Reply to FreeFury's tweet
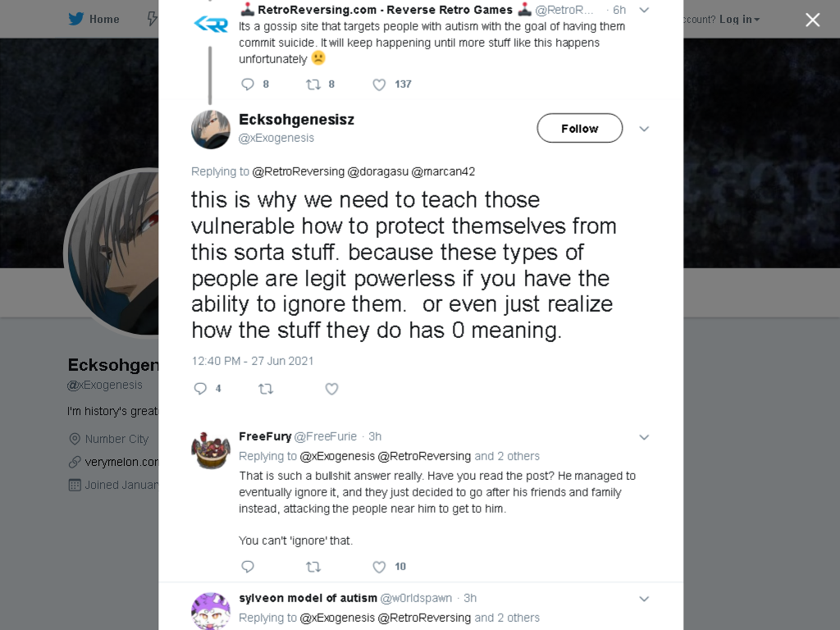 pos(248,566)
